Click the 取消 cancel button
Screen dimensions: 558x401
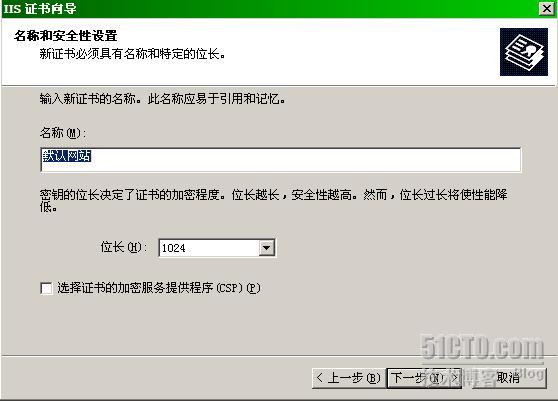click(508, 378)
